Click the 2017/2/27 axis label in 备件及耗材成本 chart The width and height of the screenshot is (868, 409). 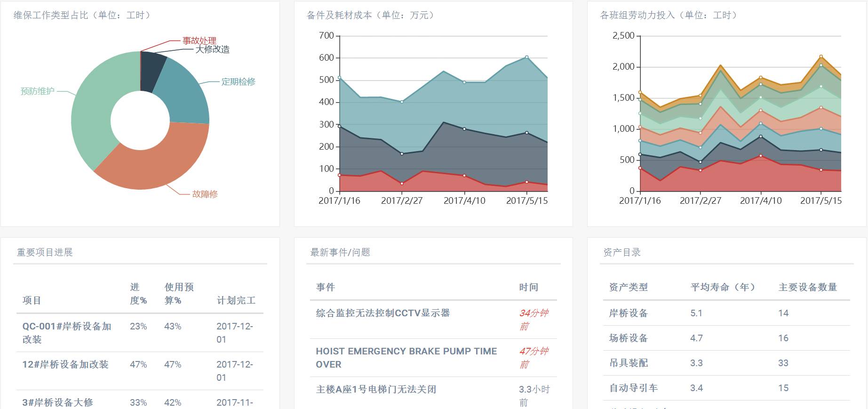tap(402, 200)
